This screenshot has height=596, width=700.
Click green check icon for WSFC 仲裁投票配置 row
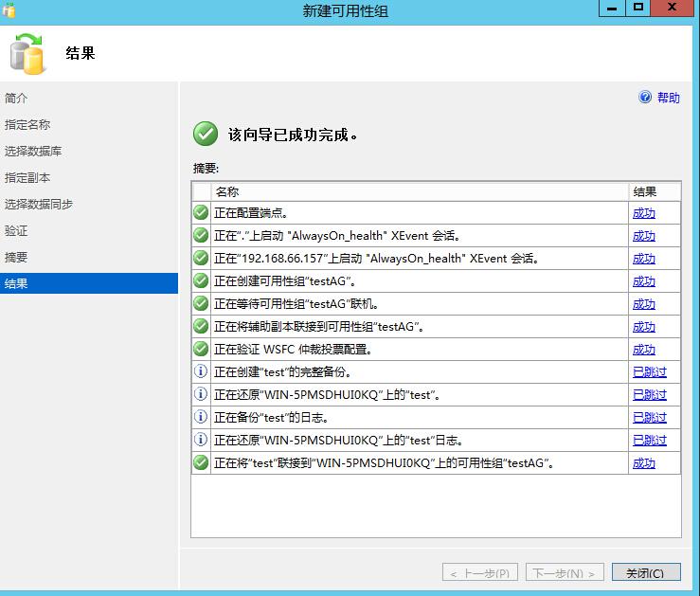coord(201,349)
